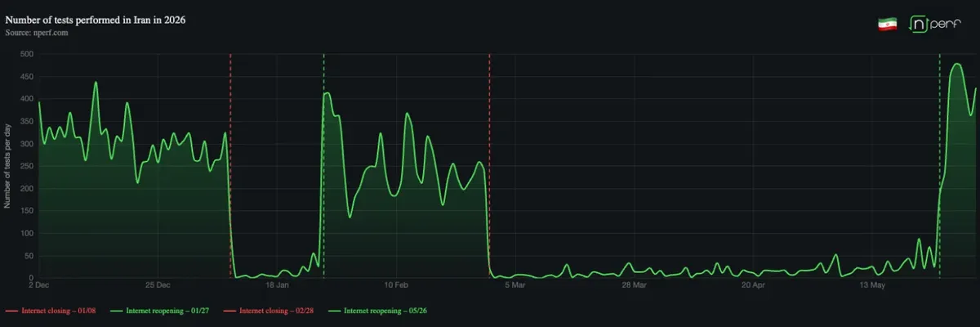Click the 150 y-axis value
Image resolution: width=980 pixels, height=327 pixels.
(x=27, y=212)
